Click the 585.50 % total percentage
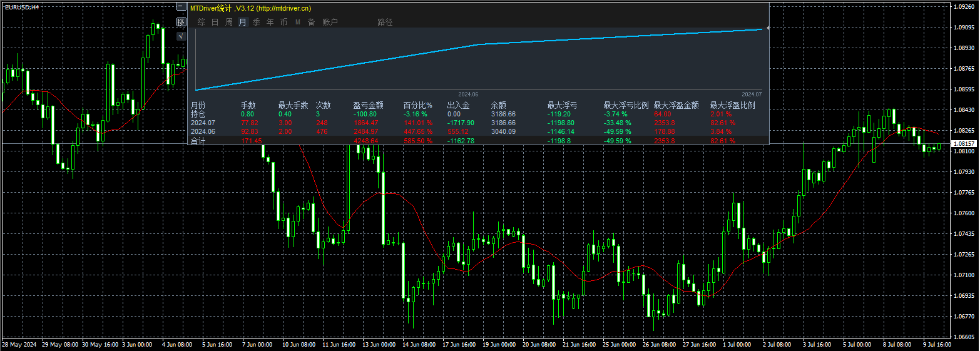Viewport: 980px width, 351px height. 417,141
